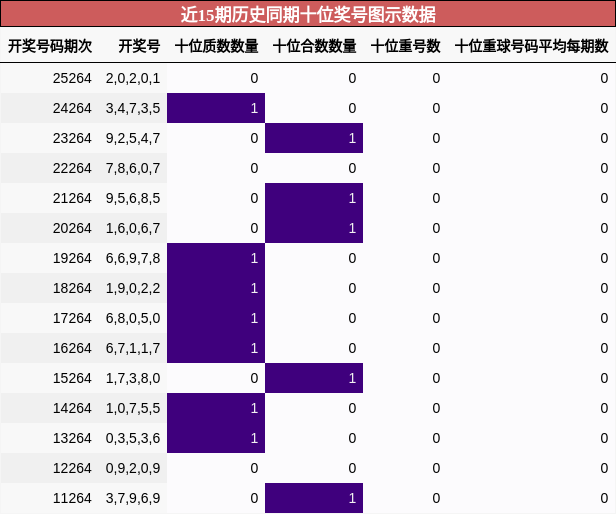Click purple composite-count cell in row 20264
Viewport: 616px width, 514px height.
[314, 228]
